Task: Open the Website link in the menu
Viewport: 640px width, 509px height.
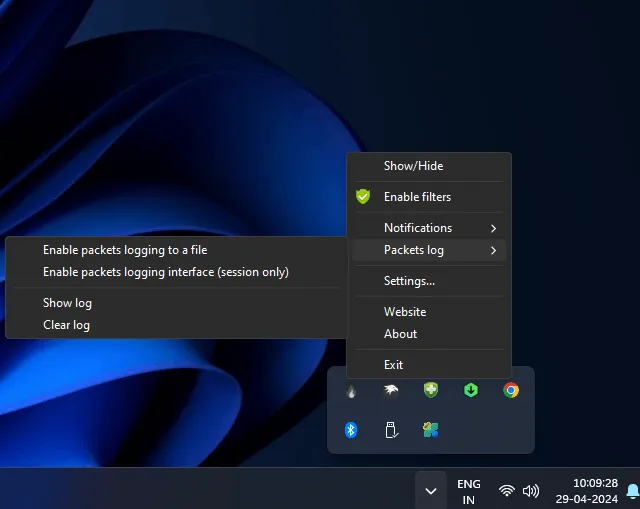Action: click(405, 312)
